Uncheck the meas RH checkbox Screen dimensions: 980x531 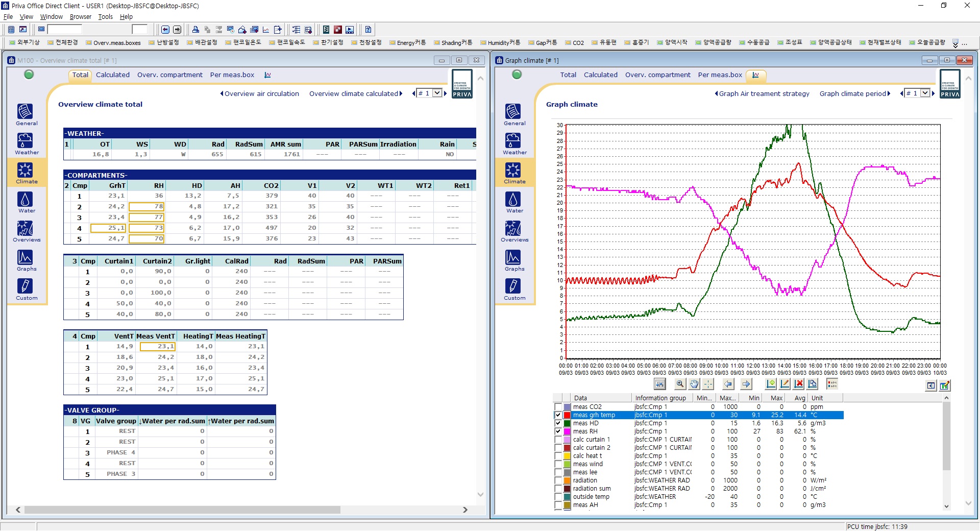[x=558, y=431]
